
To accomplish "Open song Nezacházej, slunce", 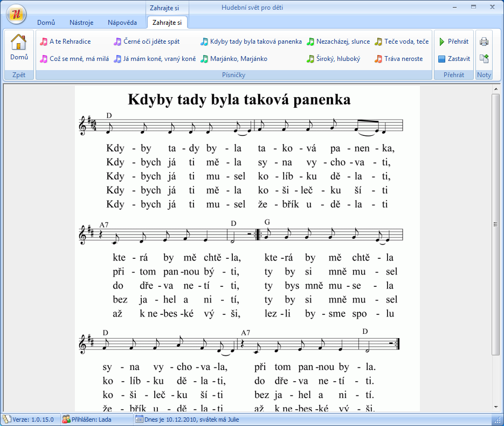I will tap(338, 42).
